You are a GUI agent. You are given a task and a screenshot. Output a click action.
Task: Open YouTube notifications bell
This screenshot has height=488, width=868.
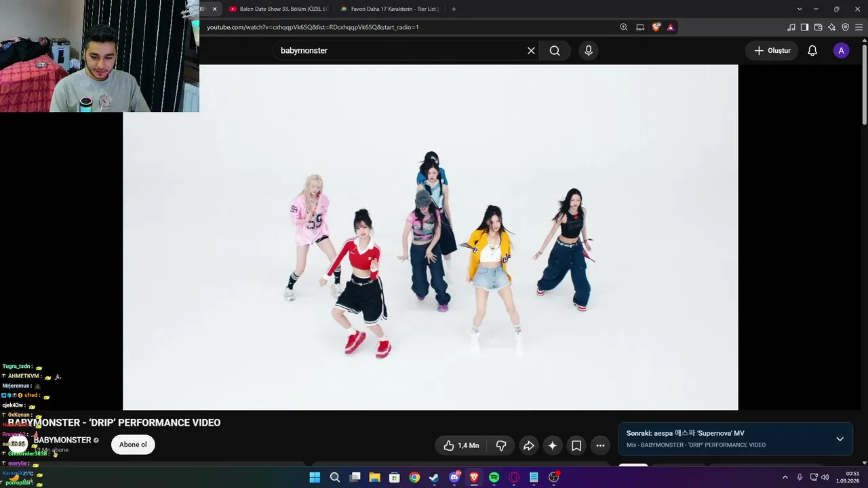pos(812,51)
